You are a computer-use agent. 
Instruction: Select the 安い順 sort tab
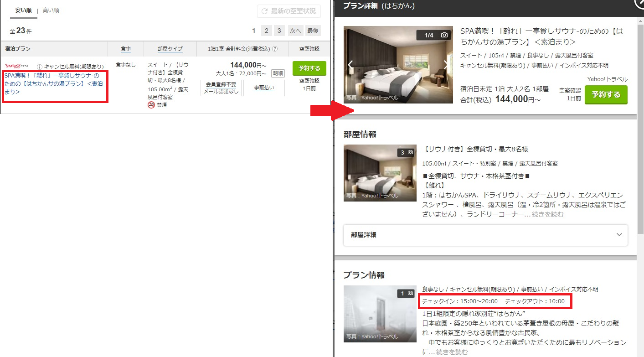(23, 10)
